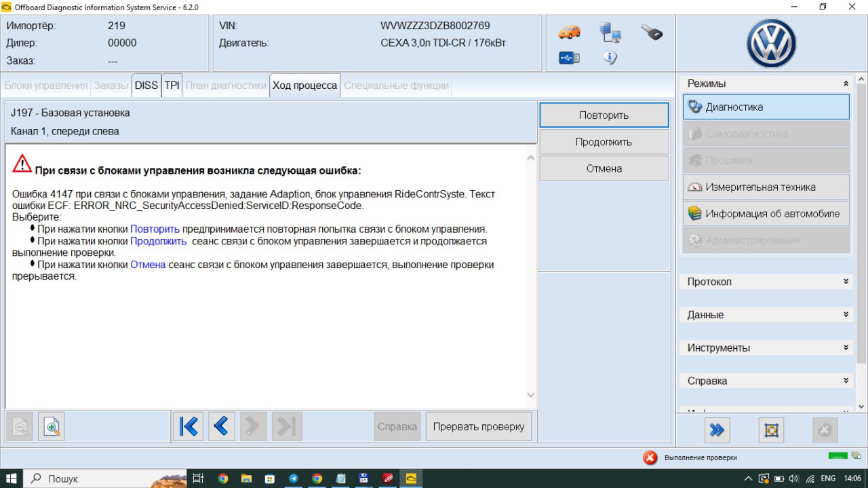
Task: Expand the Инструменты section
Action: [x=846, y=347]
